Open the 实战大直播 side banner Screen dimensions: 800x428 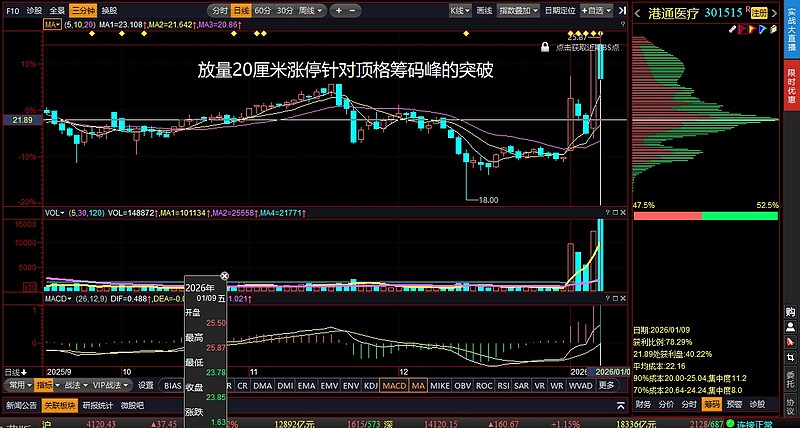(x=791, y=29)
